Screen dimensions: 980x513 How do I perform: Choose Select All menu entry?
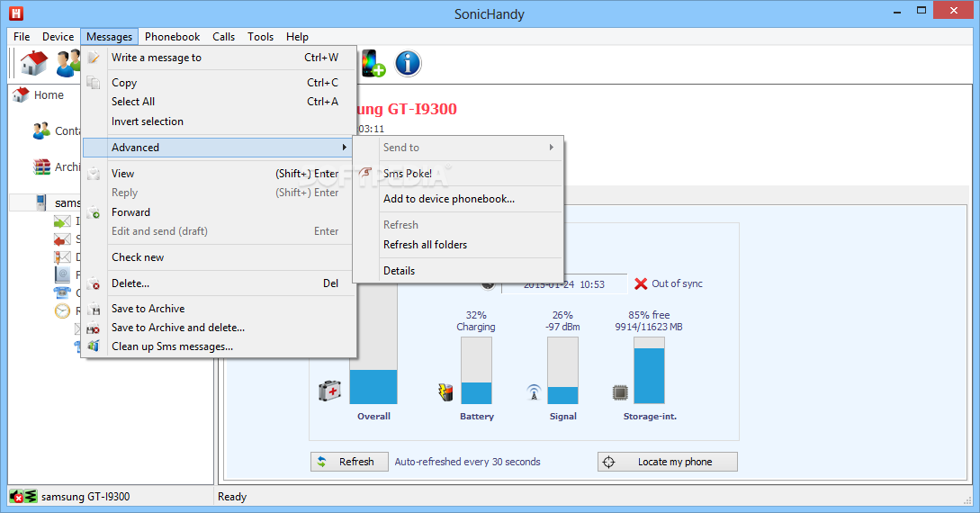pos(219,101)
